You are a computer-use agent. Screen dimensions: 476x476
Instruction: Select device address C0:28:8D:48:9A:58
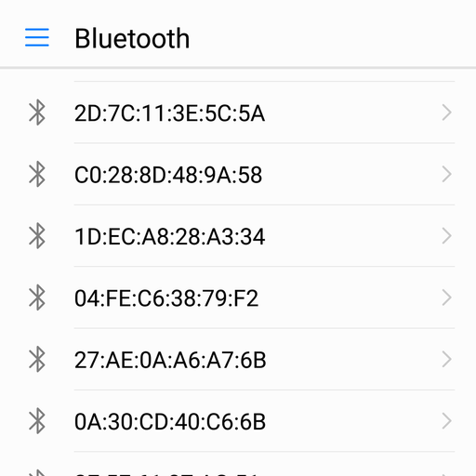tap(168, 175)
